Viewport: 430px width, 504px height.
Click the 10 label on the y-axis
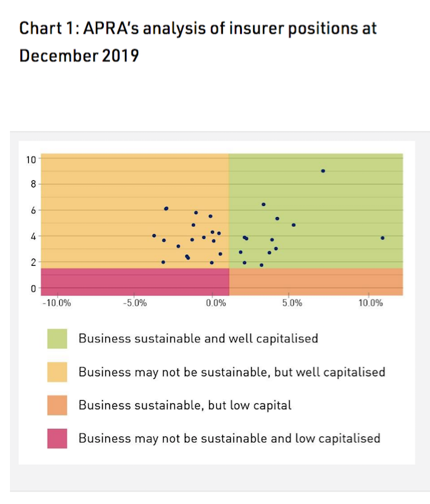(30, 159)
